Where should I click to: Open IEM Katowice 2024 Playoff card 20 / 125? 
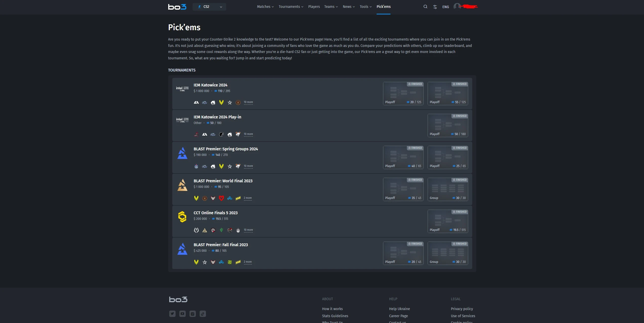(x=403, y=93)
